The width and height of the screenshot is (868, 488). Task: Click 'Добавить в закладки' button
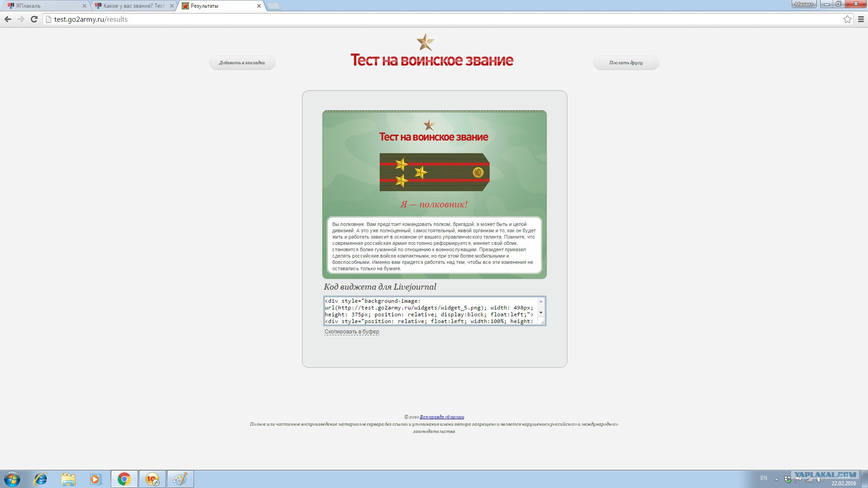(x=242, y=63)
